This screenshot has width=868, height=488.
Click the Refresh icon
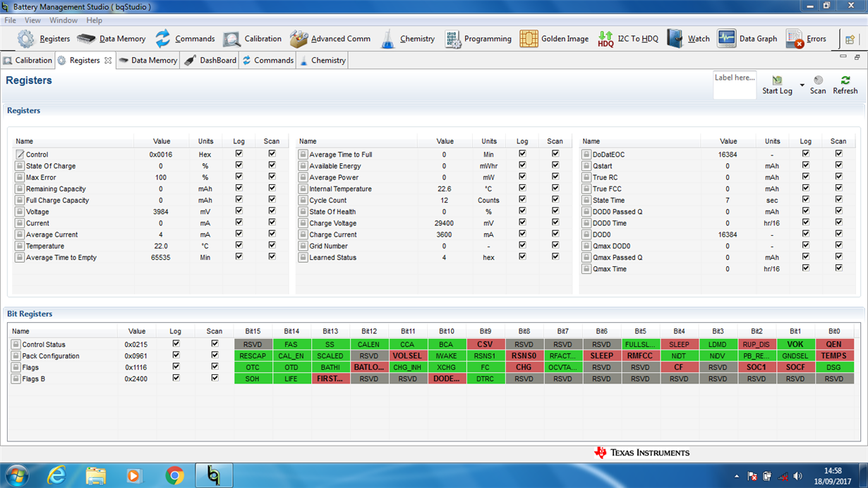845,81
